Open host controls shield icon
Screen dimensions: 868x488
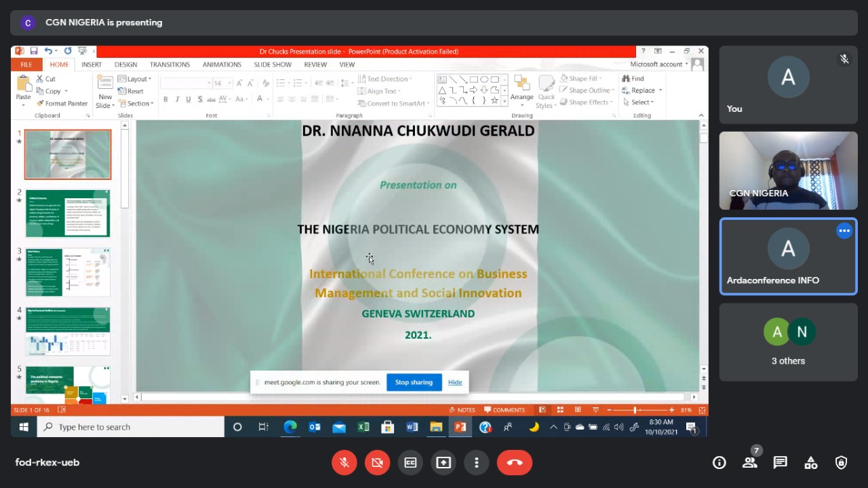click(x=842, y=463)
